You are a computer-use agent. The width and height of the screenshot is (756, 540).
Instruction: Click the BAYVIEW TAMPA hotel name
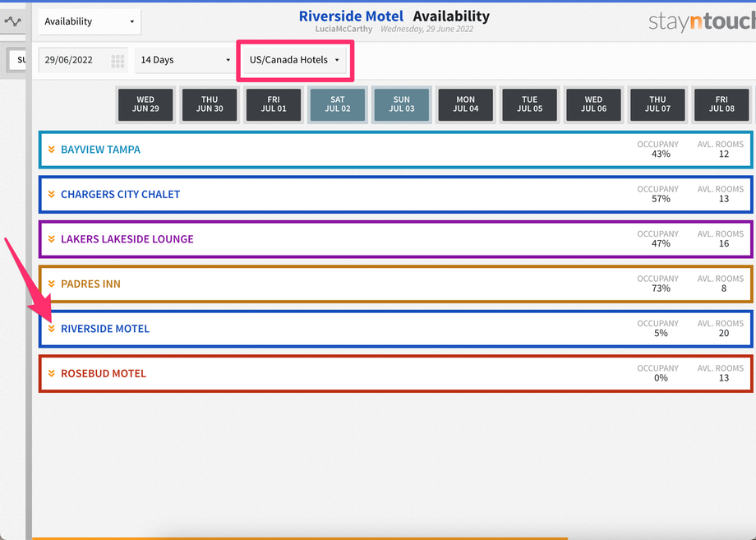(x=100, y=150)
